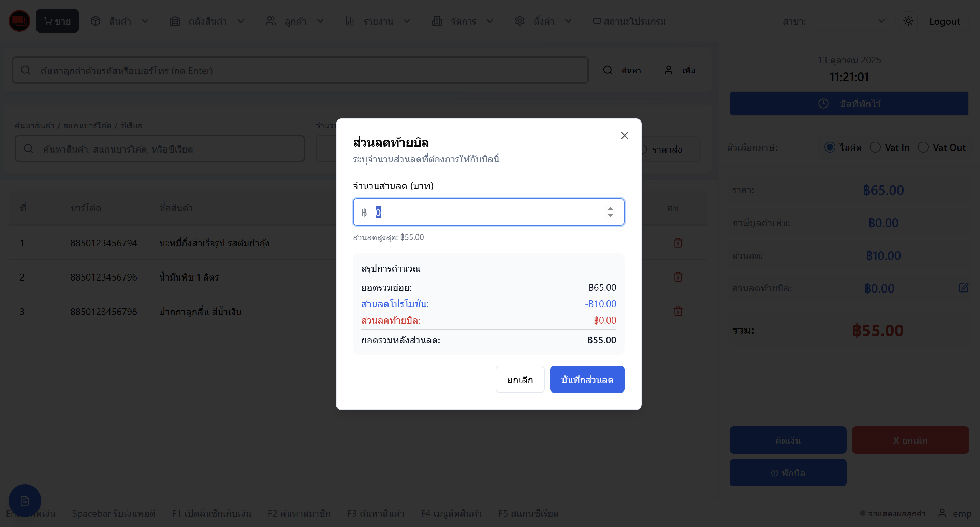
Task: Delete the instant noodles row with trash icon
Action: 678,243
